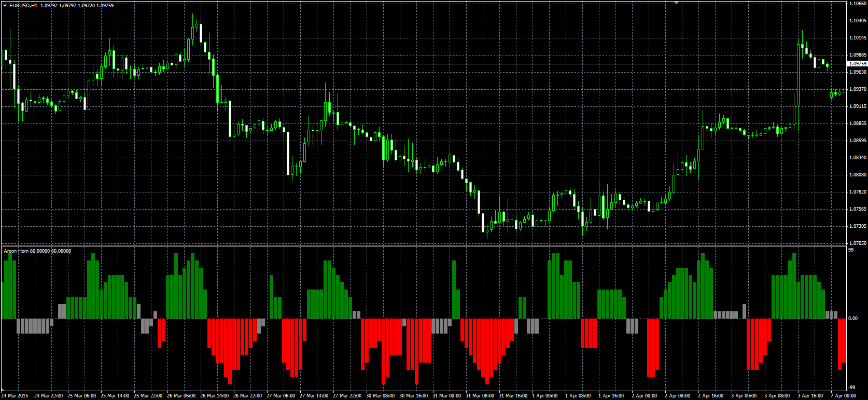This screenshot has width=868, height=400.
Task: Click the 1.10405 price axis label
Action: pyautogui.click(x=858, y=21)
